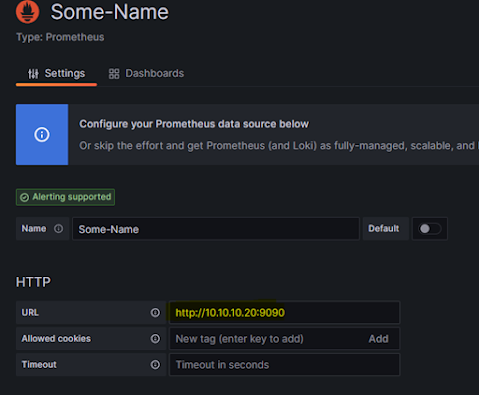Click the Some-Name page heading
The image size is (479, 395).
coord(110,12)
